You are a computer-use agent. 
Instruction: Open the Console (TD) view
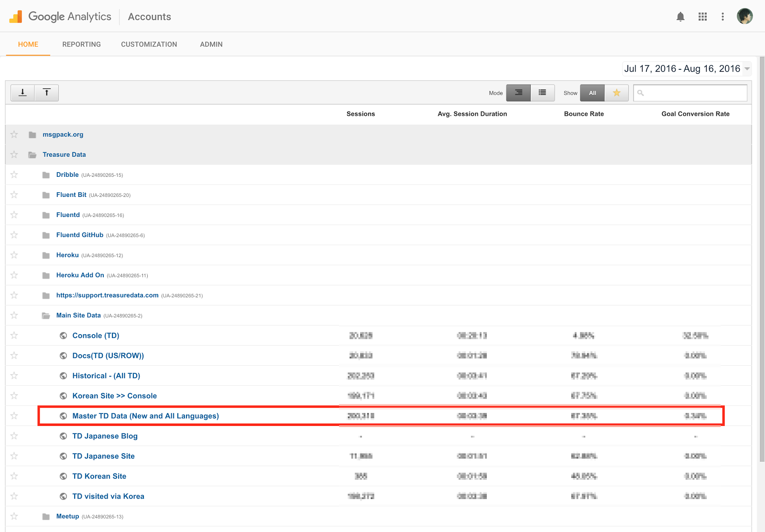point(96,336)
